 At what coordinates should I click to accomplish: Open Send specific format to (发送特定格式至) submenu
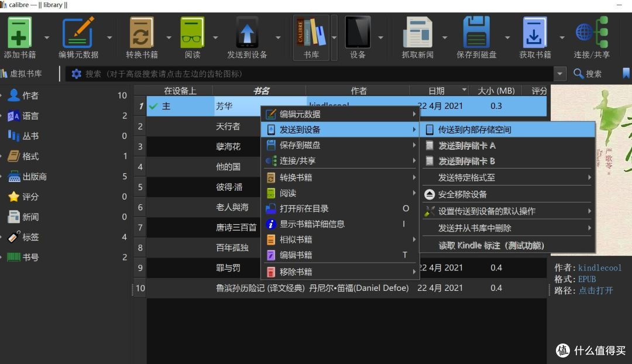coord(508,178)
